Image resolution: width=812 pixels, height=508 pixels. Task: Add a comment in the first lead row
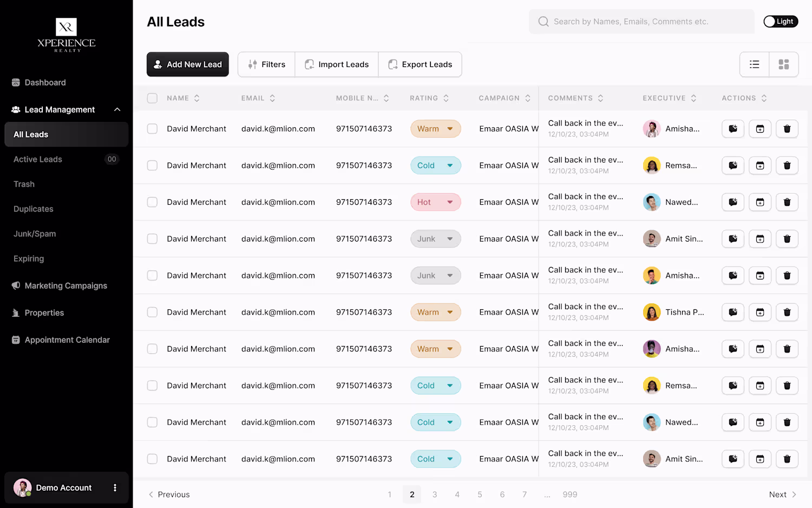[733, 129]
